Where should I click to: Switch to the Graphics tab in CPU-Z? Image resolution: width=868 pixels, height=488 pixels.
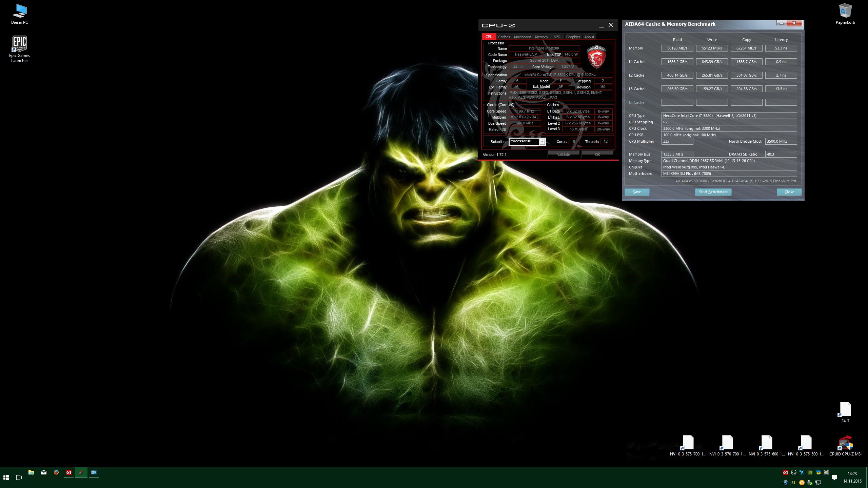pyautogui.click(x=573, y=37)
